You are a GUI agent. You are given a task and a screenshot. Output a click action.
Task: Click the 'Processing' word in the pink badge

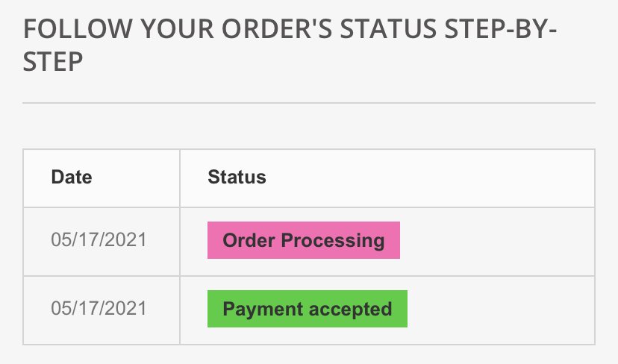(x=333, y=241)
